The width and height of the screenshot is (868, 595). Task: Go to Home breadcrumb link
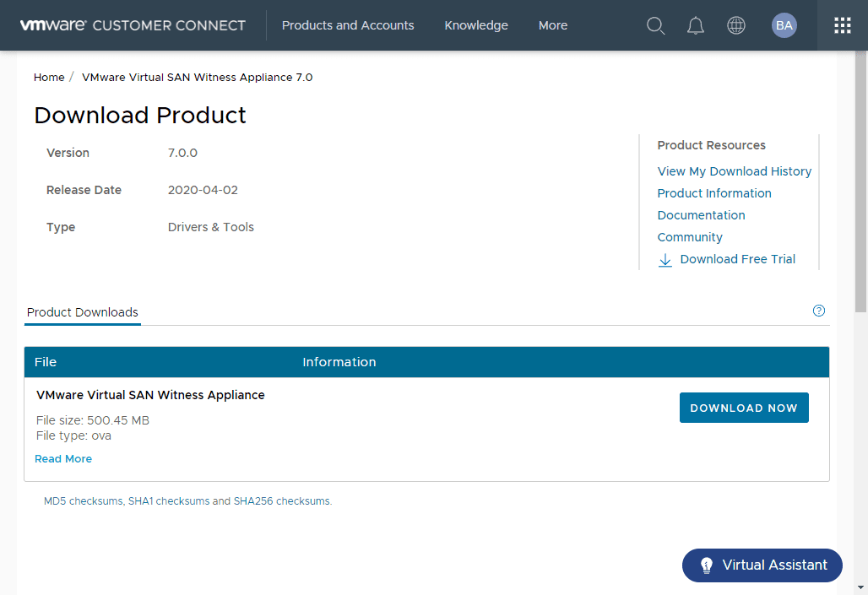(49, 77)
